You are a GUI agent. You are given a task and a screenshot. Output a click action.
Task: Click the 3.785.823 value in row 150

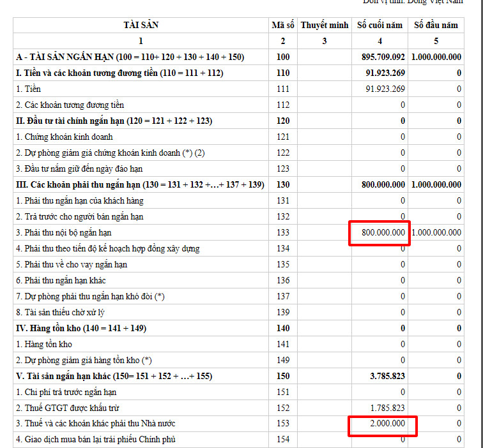387,376
